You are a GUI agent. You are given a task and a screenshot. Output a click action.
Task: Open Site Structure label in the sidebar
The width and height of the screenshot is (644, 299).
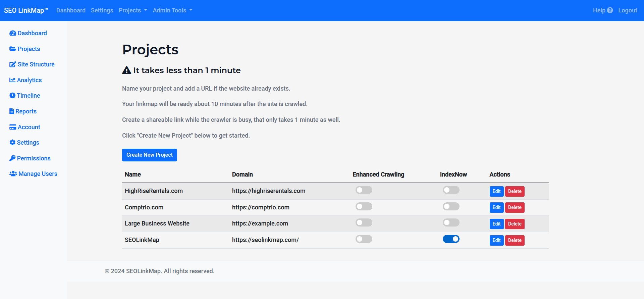click(36, 64)
